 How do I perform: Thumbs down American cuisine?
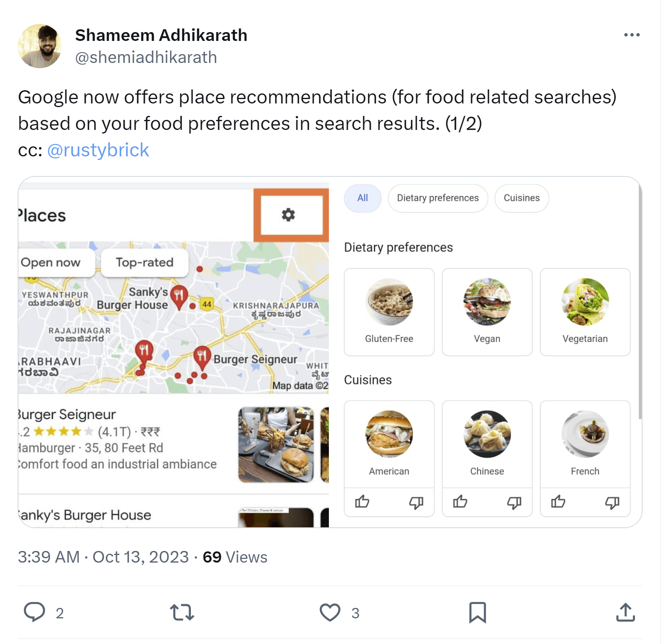coord(416,502)
